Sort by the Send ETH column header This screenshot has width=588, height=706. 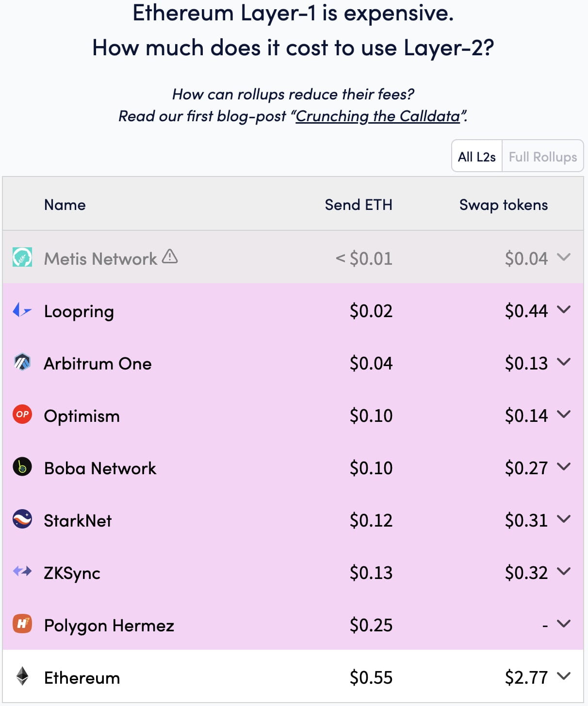[x=359, y=205]
